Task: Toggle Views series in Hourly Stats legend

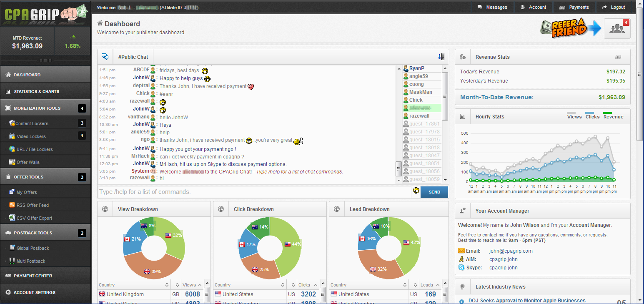Action: (x=574, y=115)
